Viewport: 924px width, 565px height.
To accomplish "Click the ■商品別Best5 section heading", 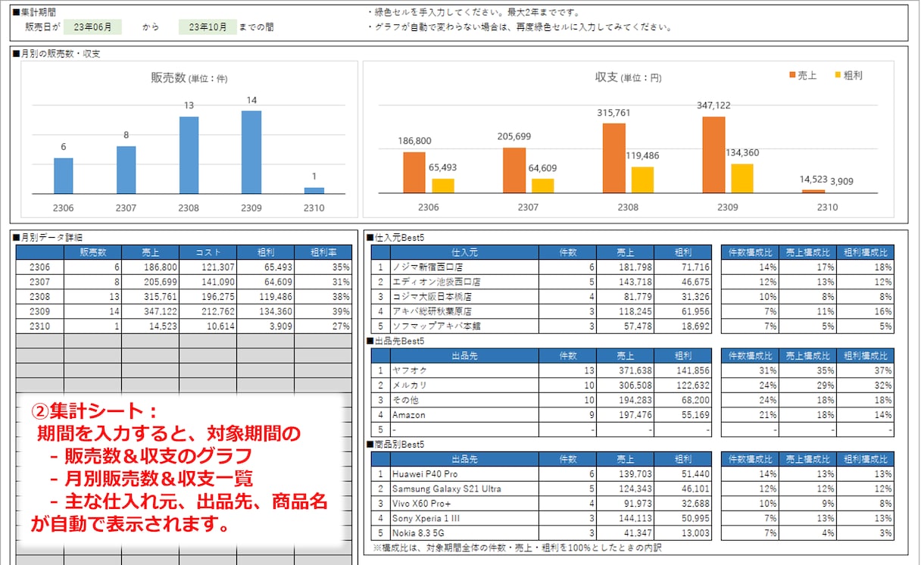I will coord(396,445).
